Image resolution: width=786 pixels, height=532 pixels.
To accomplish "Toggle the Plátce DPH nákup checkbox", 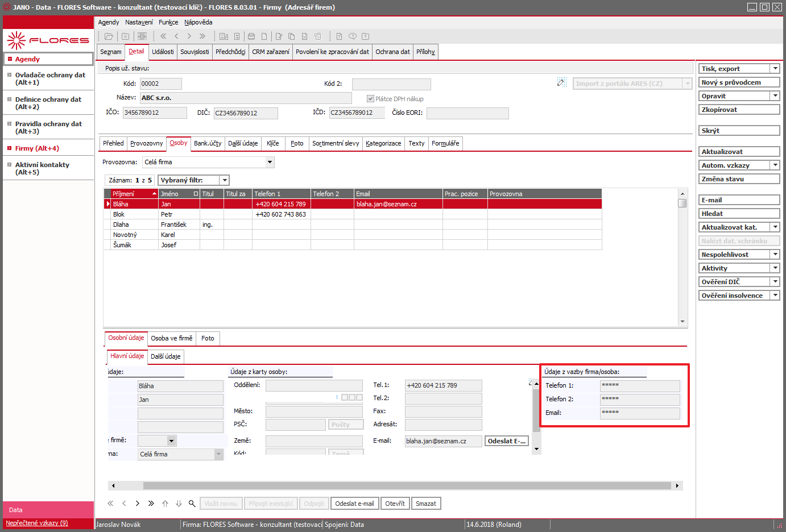I will tap(370, 99).
